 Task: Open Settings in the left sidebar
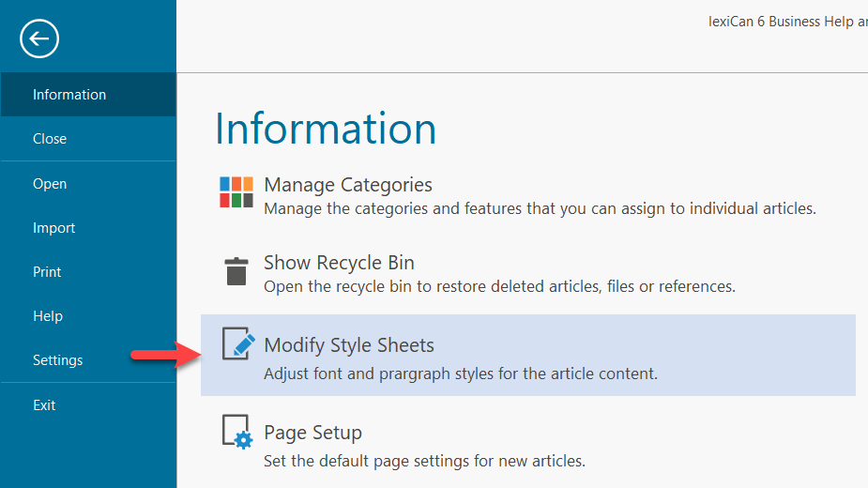point(57,360)
